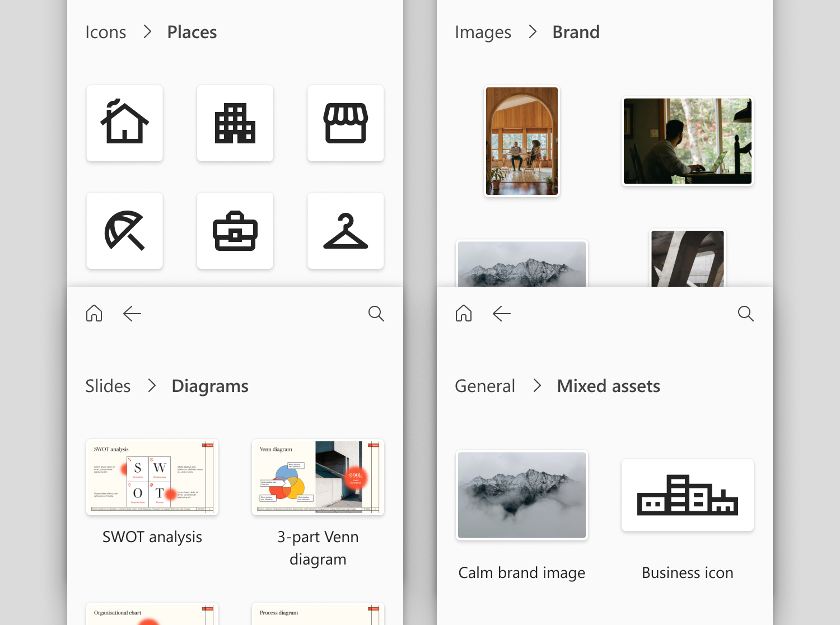Open the Slides breadcrumb link

coord(108,386)
